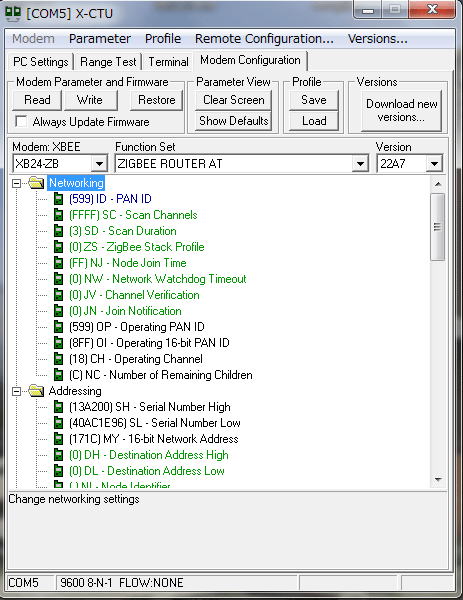Screen dimensions: 463x600
Task: Click the icon beside SD - Scan Duration
Action: [x=58, y=231]
